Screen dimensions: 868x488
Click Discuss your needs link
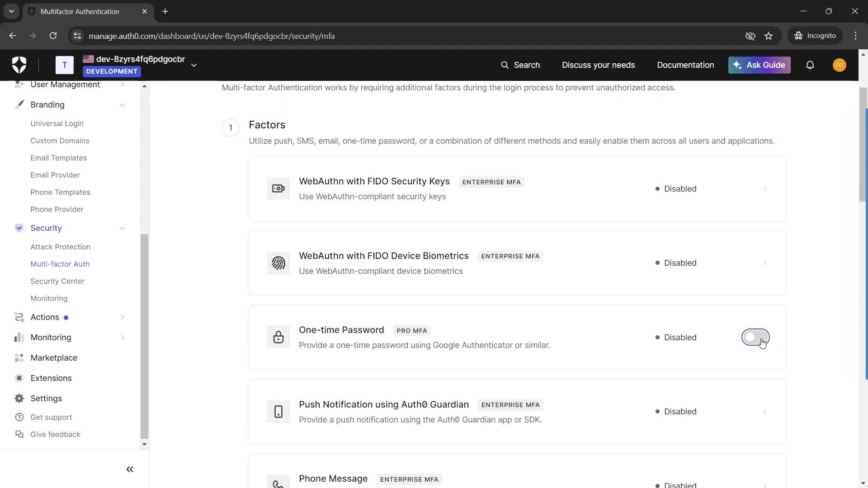coord(598,65)
